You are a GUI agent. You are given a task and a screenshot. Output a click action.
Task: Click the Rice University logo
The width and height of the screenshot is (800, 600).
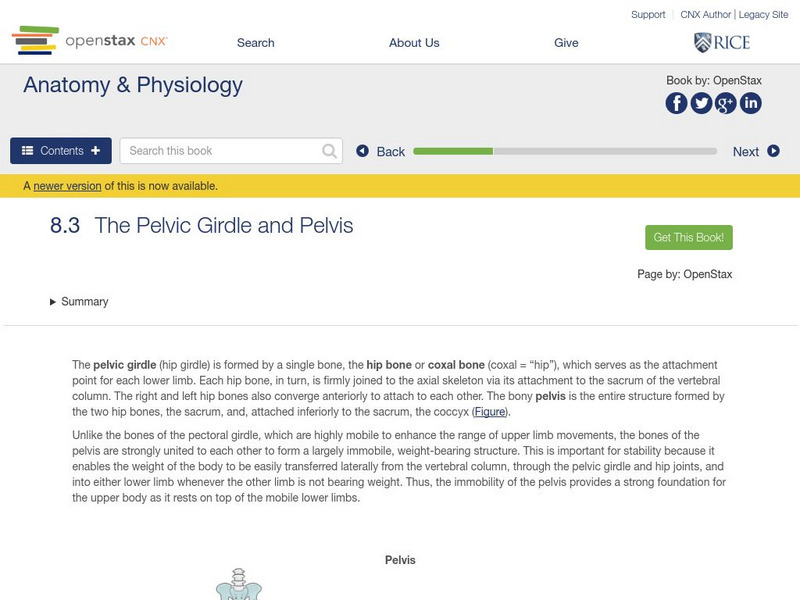click(722, 42)
